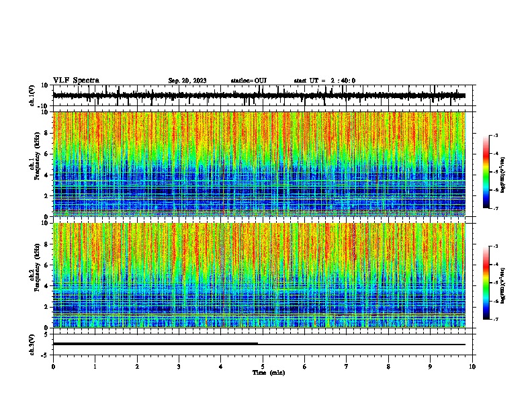
Task: Click the "ch.3(V)" axis label
Action: point(32,345)
